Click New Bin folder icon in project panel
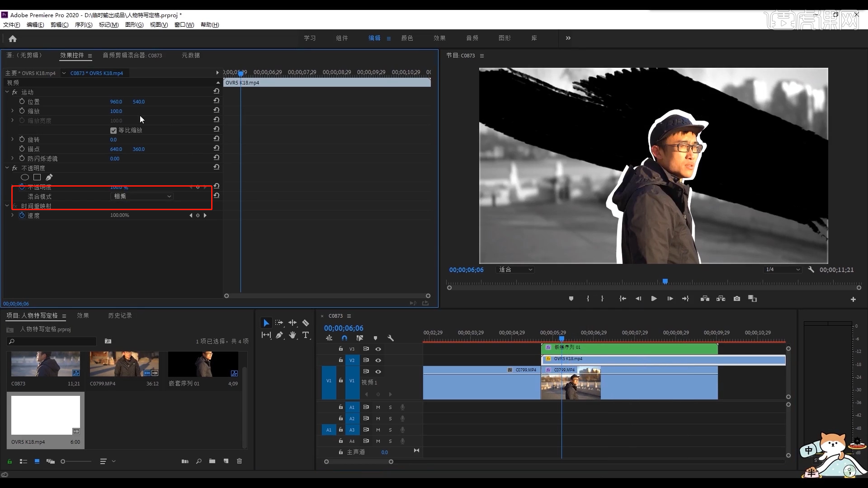 (x=212, y=461)
